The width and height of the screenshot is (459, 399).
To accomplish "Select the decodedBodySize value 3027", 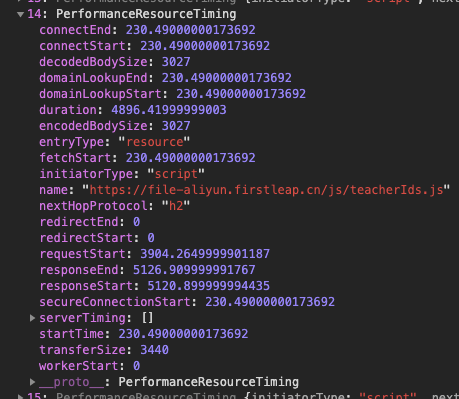I will tap(176, 62).
